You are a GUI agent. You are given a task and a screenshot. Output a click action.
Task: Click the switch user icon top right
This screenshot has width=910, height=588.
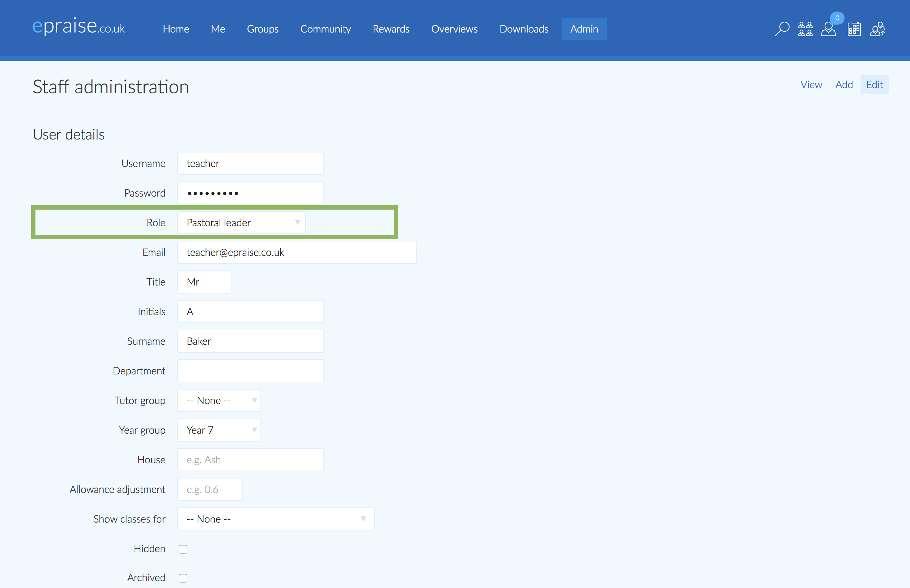[x=877, y=29]
